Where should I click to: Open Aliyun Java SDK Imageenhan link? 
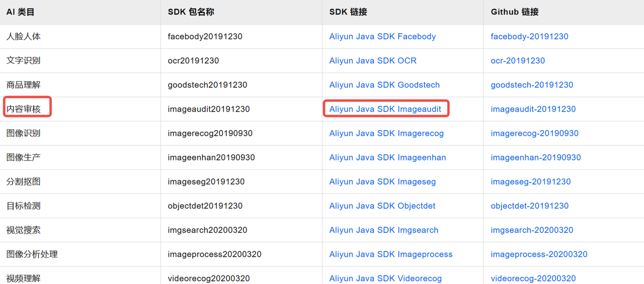pos(387,157)
